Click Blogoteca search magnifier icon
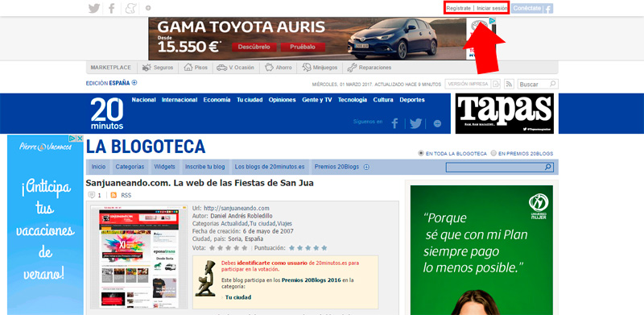This screenshot has width=644, height=315. [548, 167]
